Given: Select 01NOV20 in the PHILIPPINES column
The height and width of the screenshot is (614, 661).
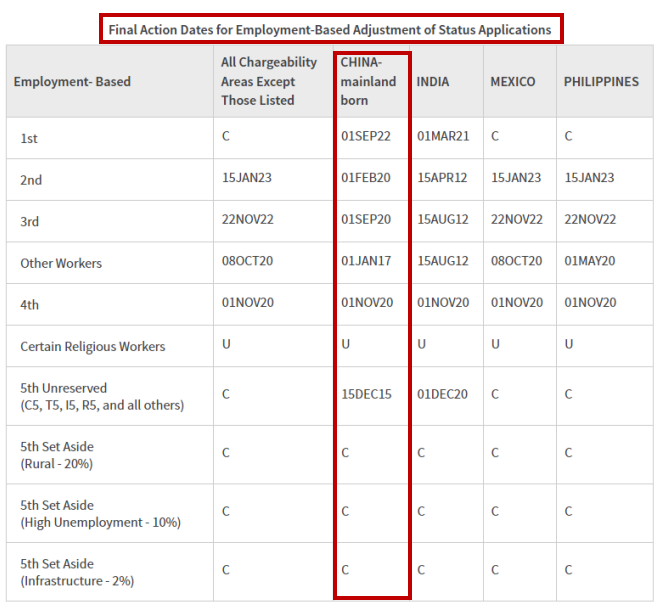Looking at the screenshot, I should tap(591, 302).
